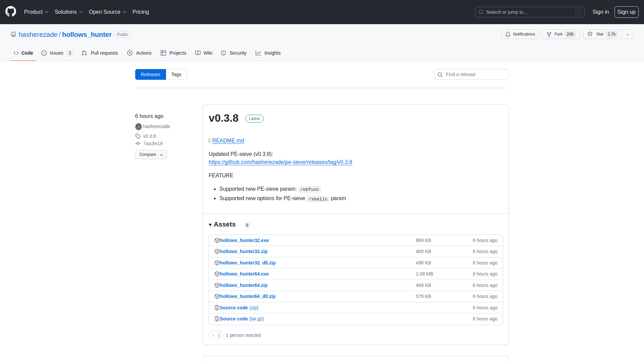Screen dimensions: 644x362
Task: Click Sign in
Action: tap(601, 12)
